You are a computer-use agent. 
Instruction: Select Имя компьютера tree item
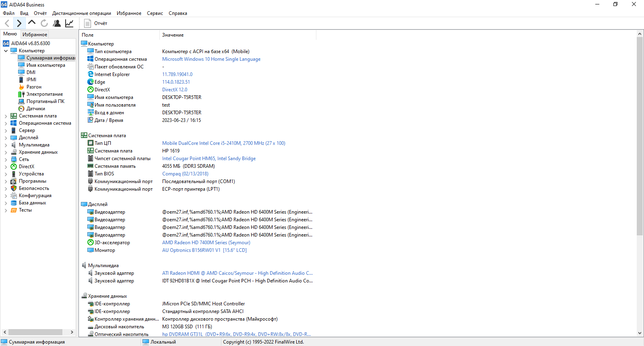46,65
